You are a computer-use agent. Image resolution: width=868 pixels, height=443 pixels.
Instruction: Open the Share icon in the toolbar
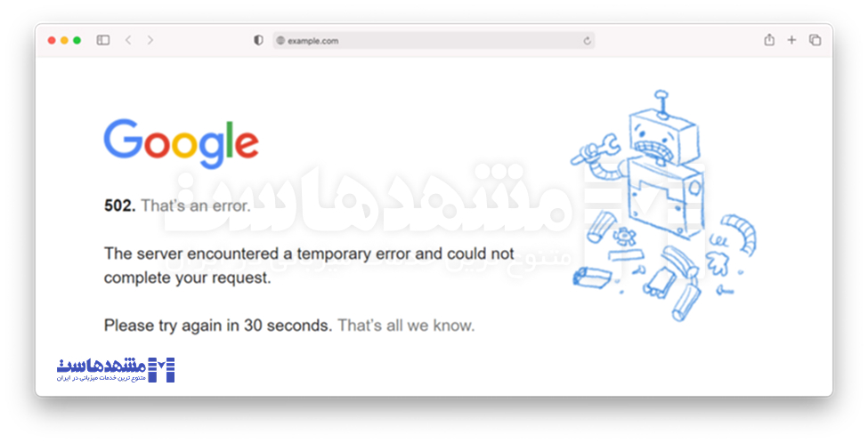pos(769,40)
